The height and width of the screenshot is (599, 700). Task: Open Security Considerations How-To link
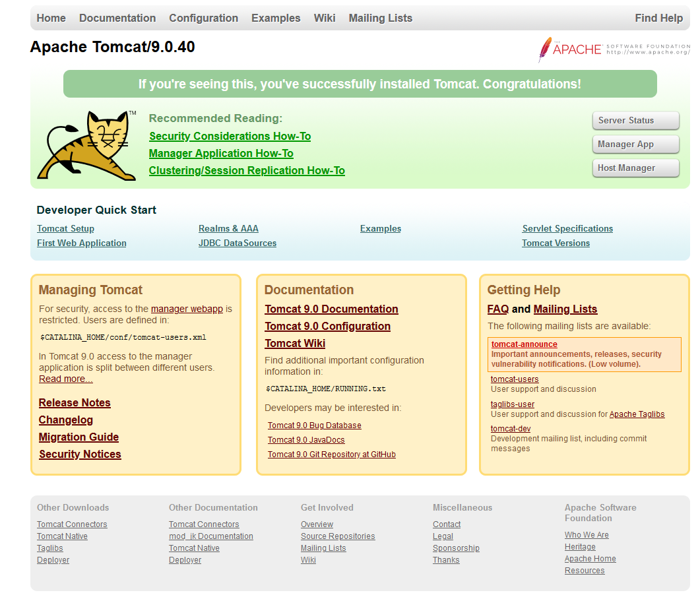point(230,136)
